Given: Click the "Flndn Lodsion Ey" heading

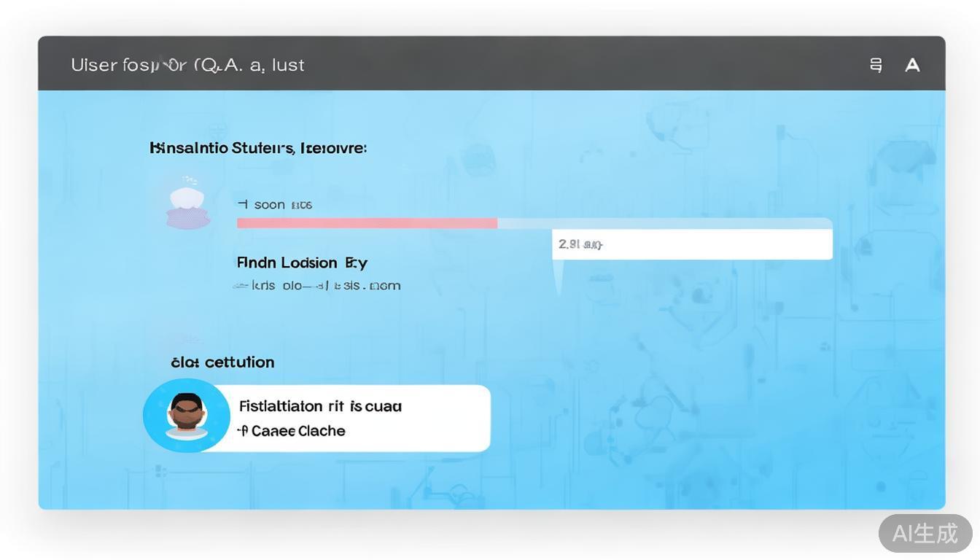Looking at the screenshot, I should [302, 262].
